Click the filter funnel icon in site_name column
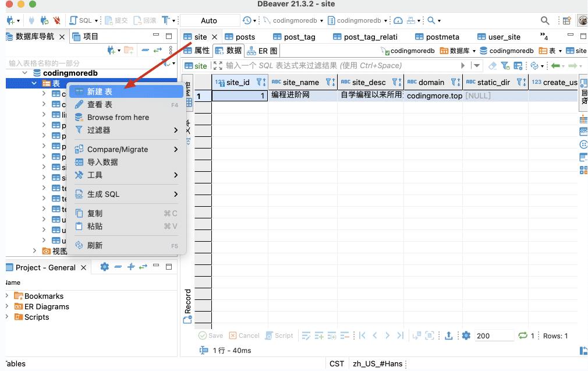Image resolution: width=588 pixels, height=371 pixels. click(x=330, y=82)
